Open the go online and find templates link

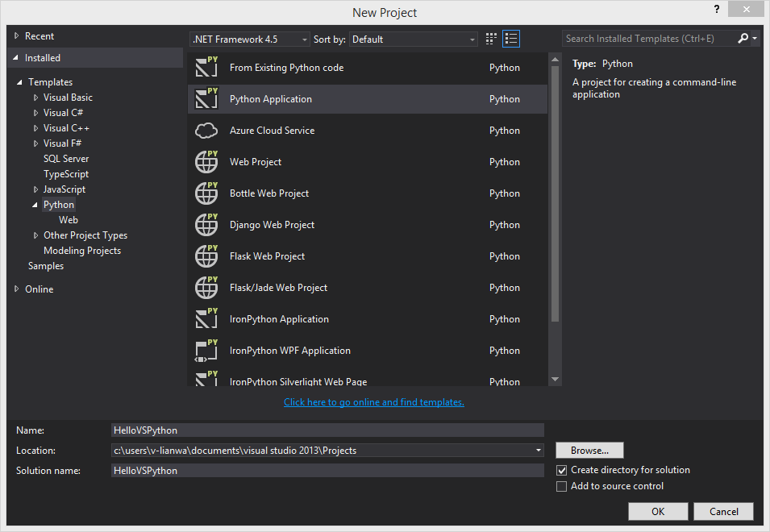pos(373,402)
